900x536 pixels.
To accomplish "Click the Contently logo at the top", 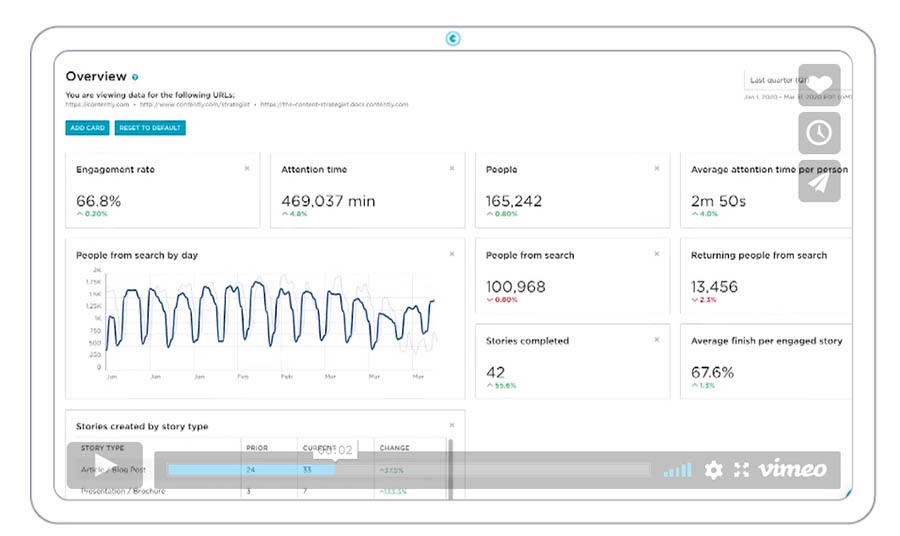I will [x=452, y=39].
